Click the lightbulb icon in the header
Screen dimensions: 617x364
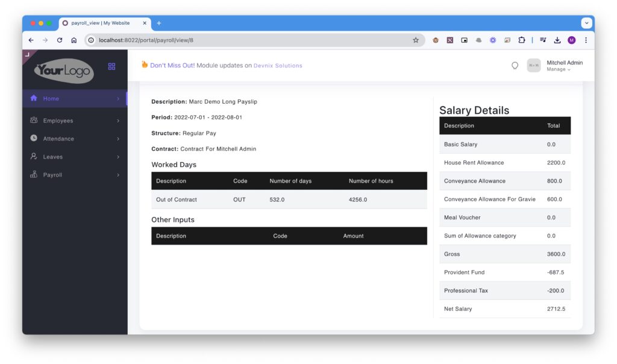point(515,66)
